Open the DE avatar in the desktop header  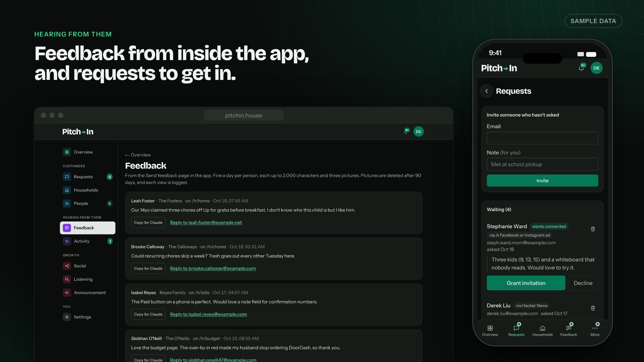click(419, 132)
